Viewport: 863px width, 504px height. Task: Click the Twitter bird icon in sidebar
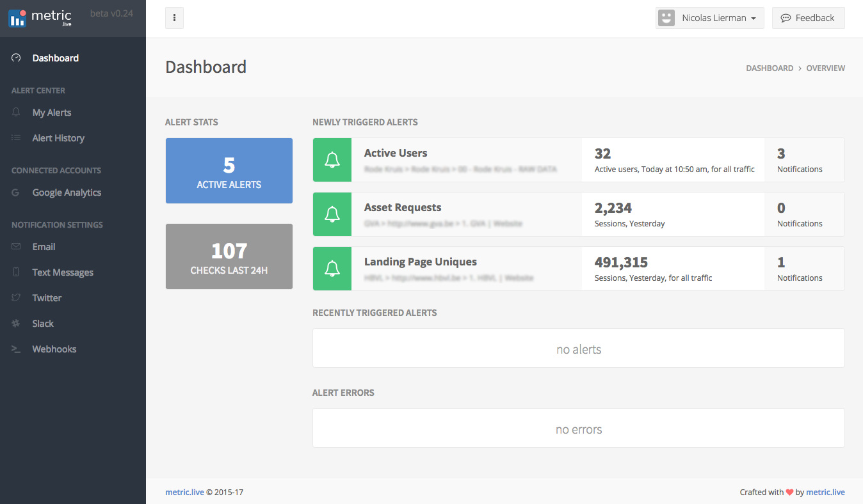(17, 298)
